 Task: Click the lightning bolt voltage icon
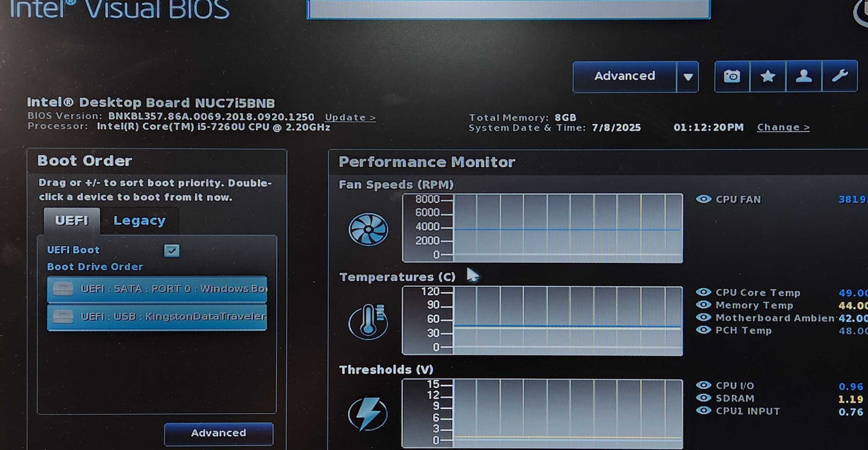368,414
